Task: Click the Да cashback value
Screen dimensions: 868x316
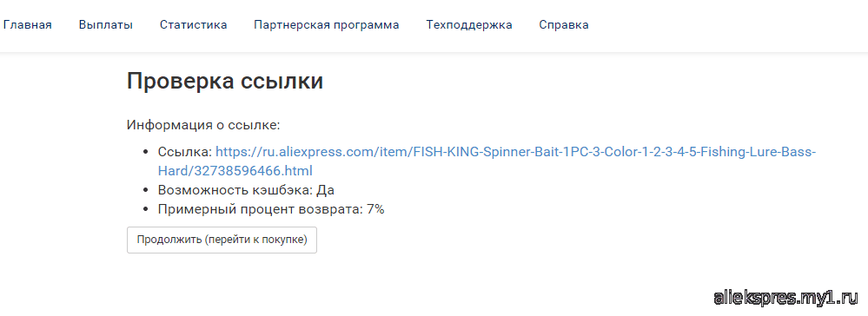Action: point(326,190)
